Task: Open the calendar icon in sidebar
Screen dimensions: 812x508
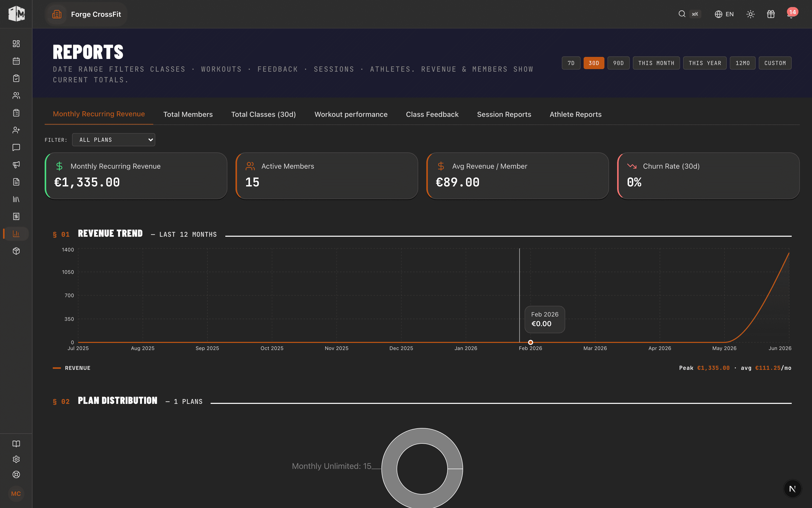Action: (x=16, y=61)
